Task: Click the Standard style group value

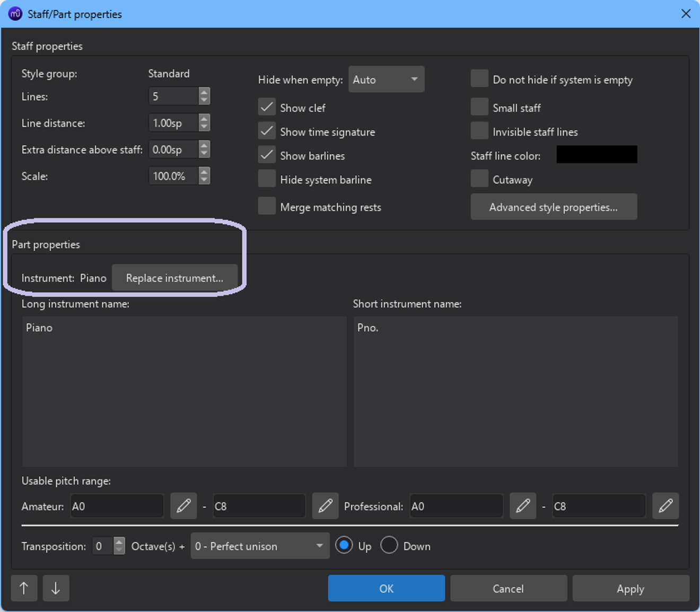Action: 169,74
